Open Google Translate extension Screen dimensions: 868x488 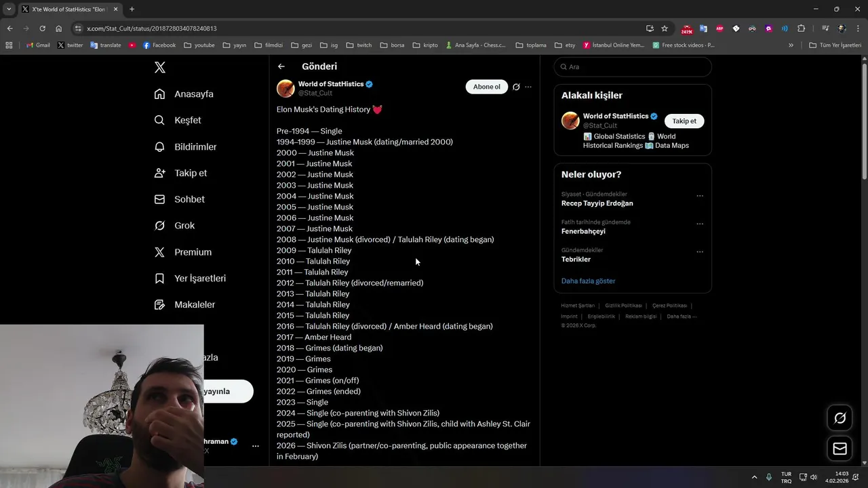coord(703,28)
